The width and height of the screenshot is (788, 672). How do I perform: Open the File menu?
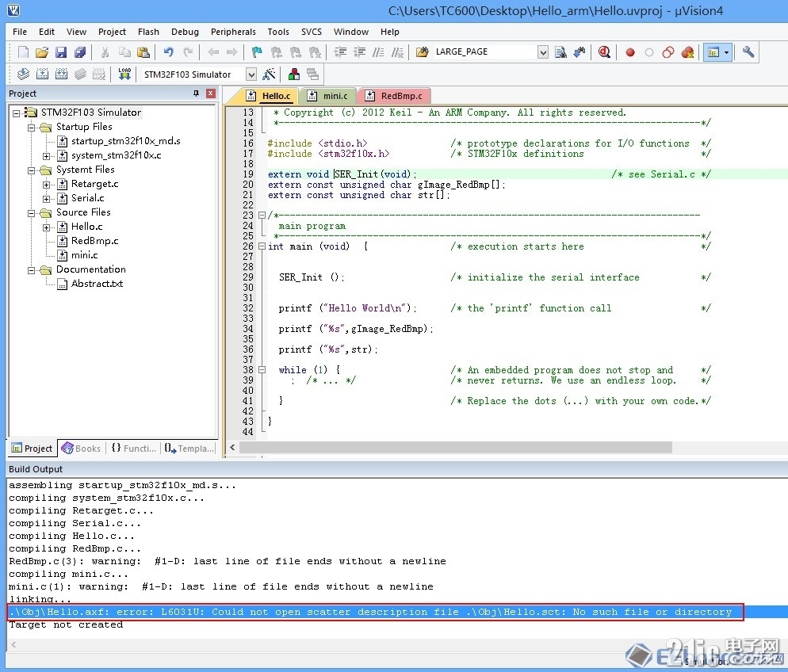tap(20, 32)
